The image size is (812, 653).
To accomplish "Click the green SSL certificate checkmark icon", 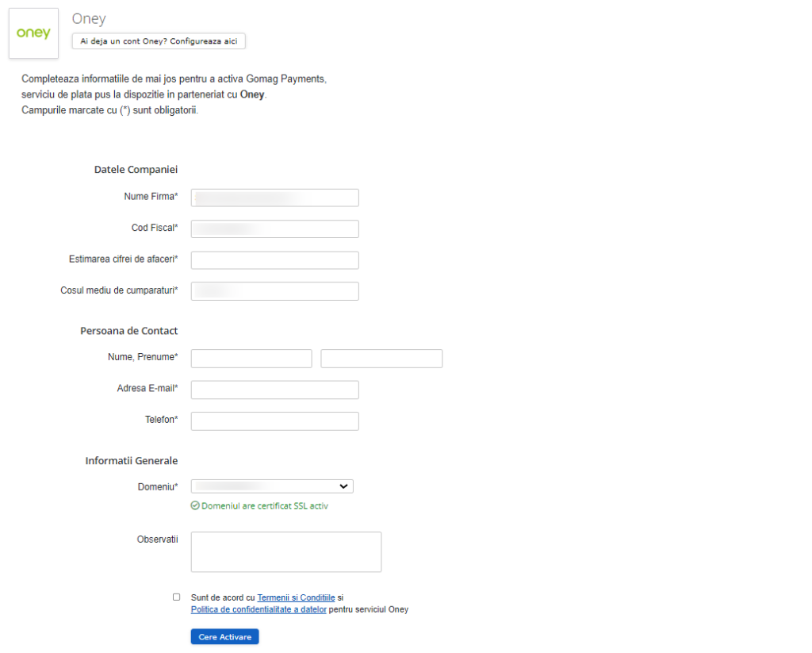I will coord(195,505).
